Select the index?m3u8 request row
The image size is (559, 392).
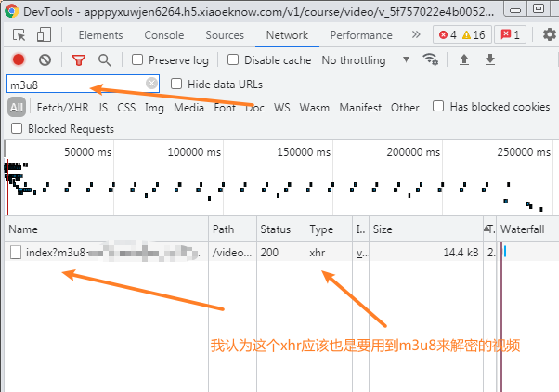(281, 252)
